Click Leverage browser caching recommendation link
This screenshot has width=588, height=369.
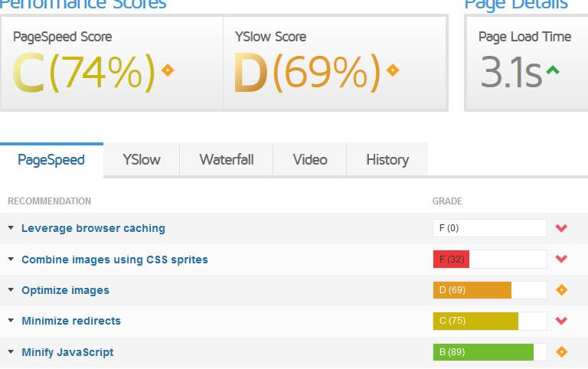coord(93,228)
